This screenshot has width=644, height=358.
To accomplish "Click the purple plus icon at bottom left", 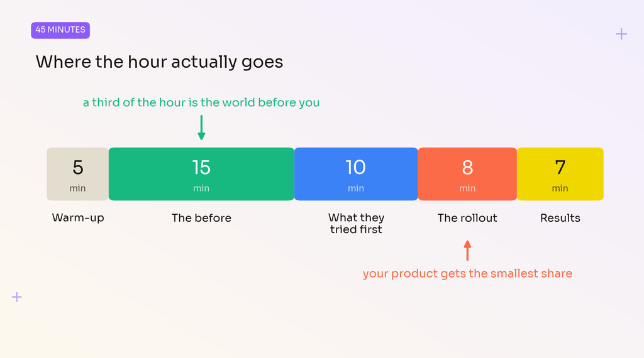I will 17,297.
